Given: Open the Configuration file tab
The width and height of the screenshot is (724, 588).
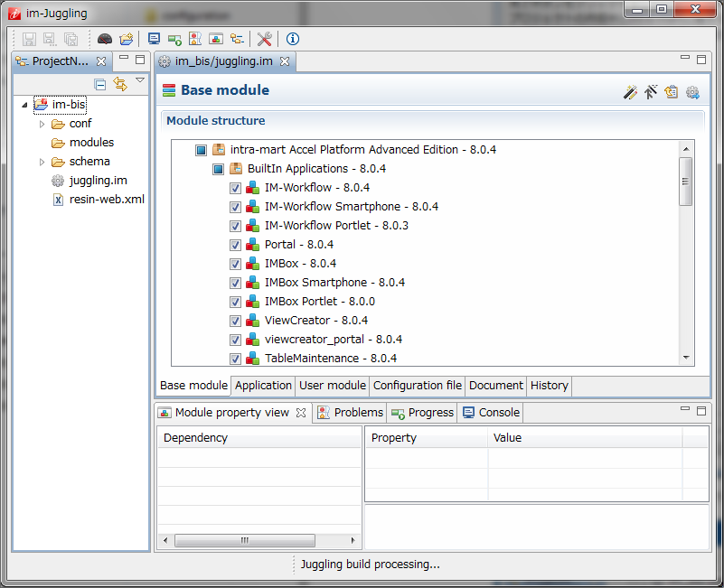Looking at the screenshot, I should pyautogui.click(x=418, y=386).
